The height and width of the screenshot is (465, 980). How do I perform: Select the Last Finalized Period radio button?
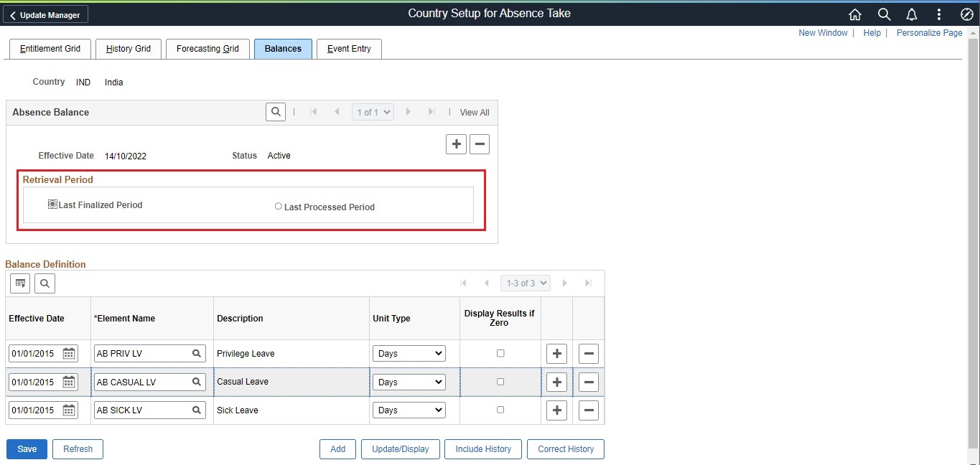[52, 204]
